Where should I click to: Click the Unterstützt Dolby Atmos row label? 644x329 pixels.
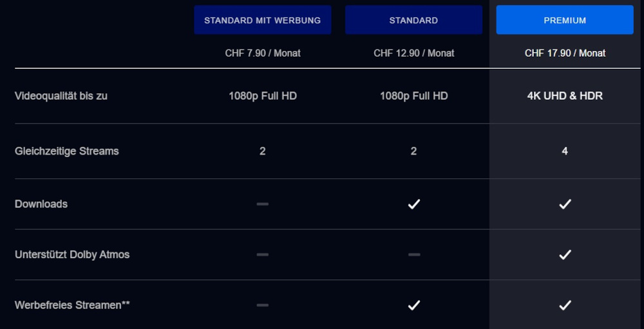72,254
